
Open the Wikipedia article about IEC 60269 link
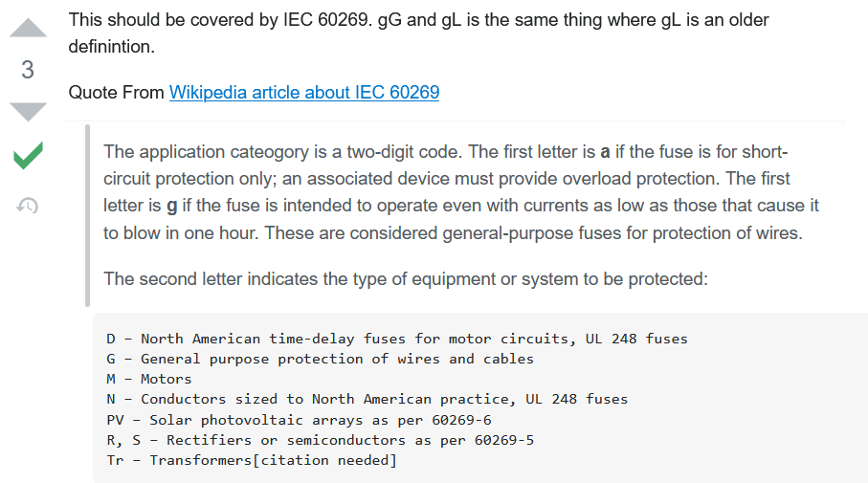pyautogui.click(x=304, y=93)
